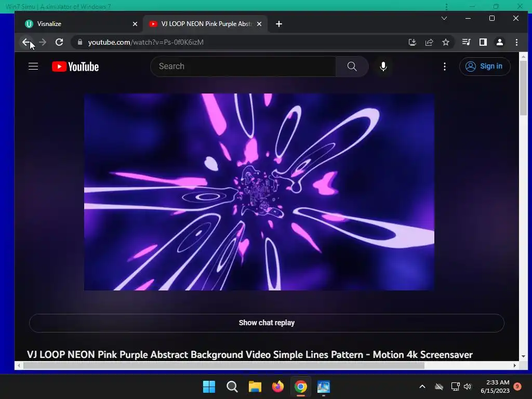Close the Visnalize tab
Viewport: 532px width, 399px height.
coord(135,24)
